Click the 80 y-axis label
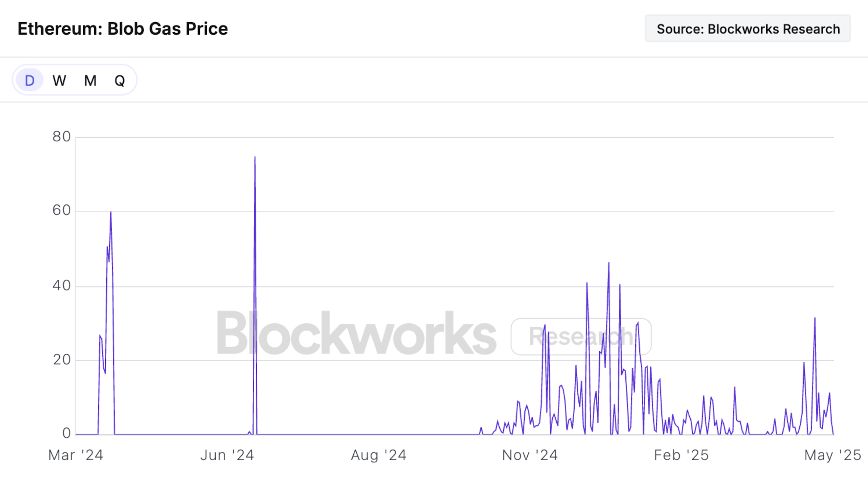Screen dimensions: 868x486 tap(61, 137)
